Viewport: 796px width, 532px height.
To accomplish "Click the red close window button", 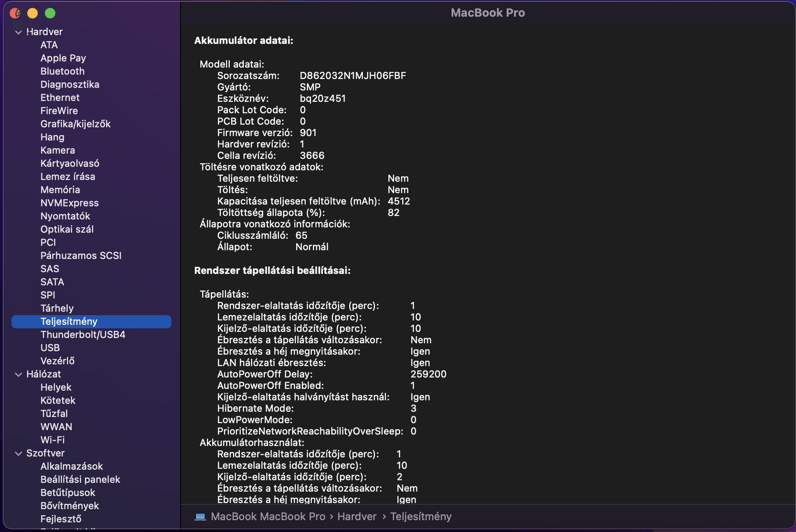I will click(x=15, y=13).
